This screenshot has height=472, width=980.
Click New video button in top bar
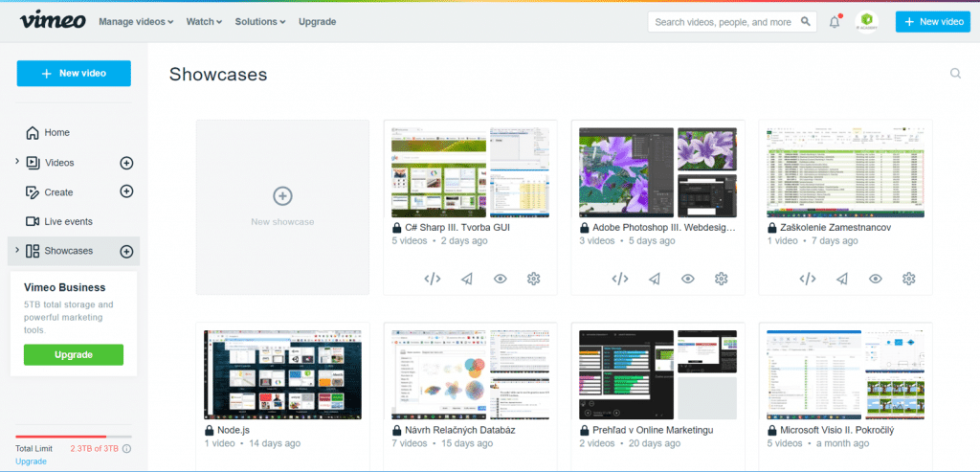(932, 22)
